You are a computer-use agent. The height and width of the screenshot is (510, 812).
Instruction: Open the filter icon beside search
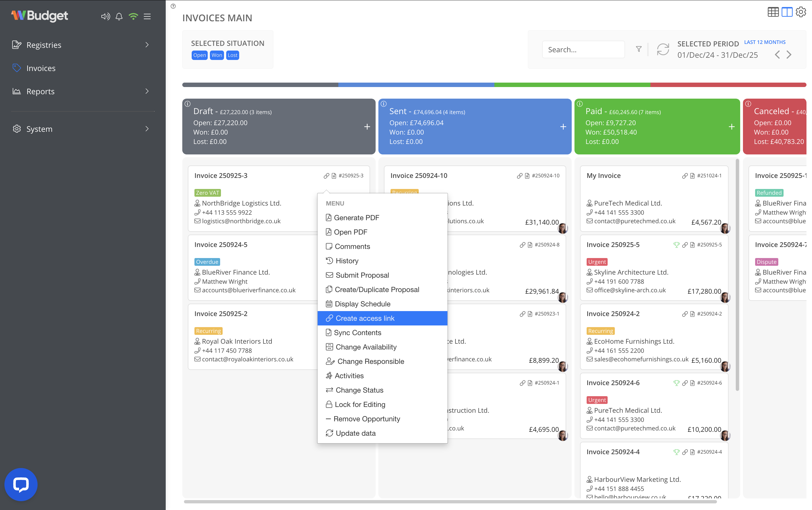click(x=639, y=49)
